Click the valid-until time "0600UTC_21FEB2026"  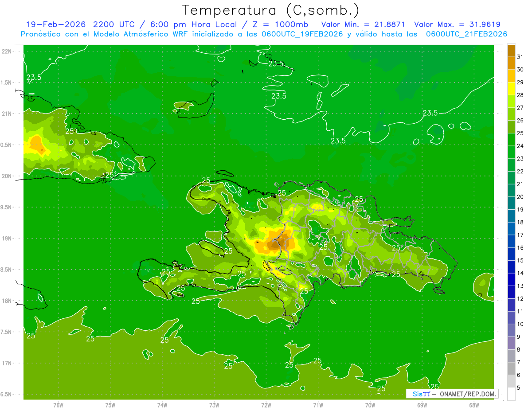pyautogui.click(x=466, y=34)
